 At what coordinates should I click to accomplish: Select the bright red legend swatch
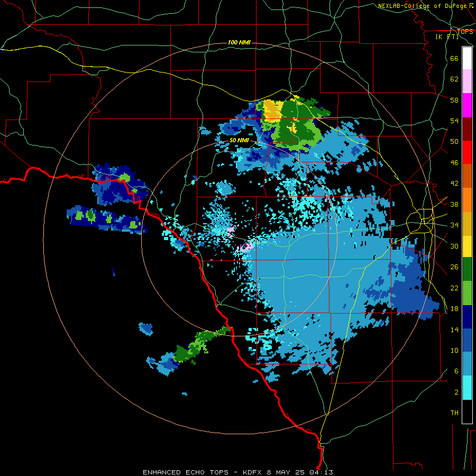[x=467, y=152]
